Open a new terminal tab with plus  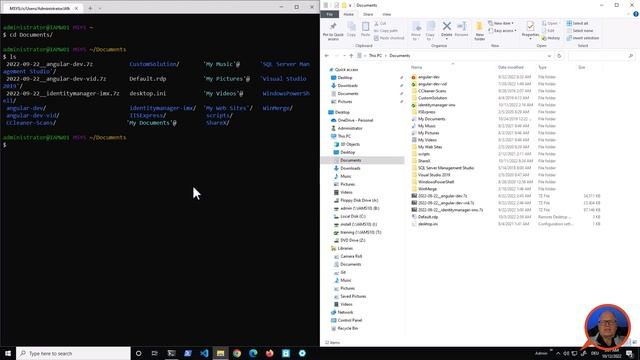coord(90,8)
